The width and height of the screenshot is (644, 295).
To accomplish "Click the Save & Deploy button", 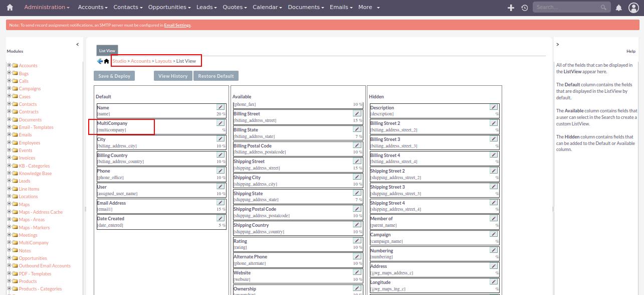I will [114, 76].
